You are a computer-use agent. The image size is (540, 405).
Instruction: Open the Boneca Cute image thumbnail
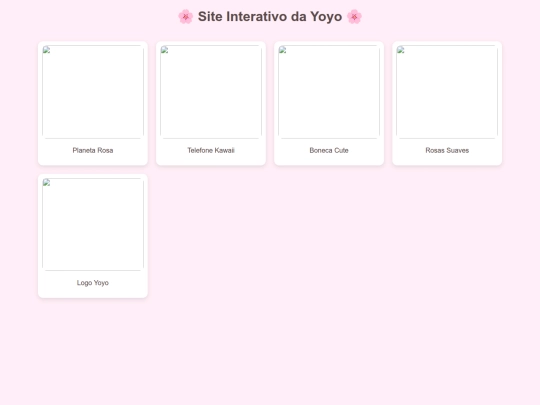[x=329, y=92]
